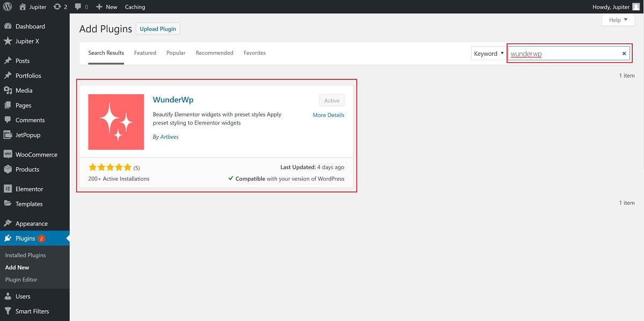Click the Media library icon
Screen dimensions: 644x321
pos(8,91)
